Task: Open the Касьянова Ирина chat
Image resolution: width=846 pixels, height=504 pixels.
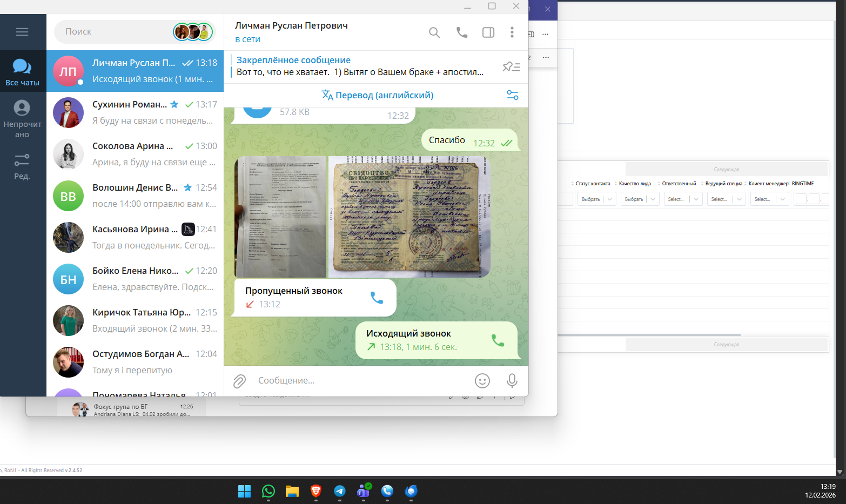Action: tap(135, 237)
